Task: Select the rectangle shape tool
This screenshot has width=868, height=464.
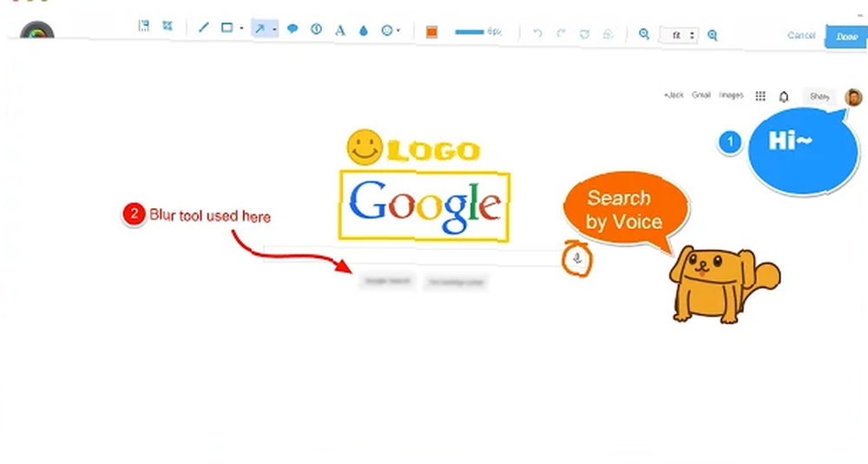Action: click(x=227, y=27)
